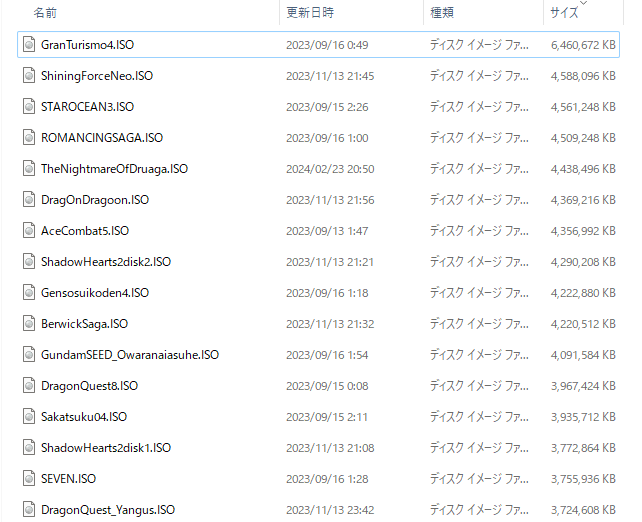Click the DragonQuest8.ISO file icon

coord(31,386)
